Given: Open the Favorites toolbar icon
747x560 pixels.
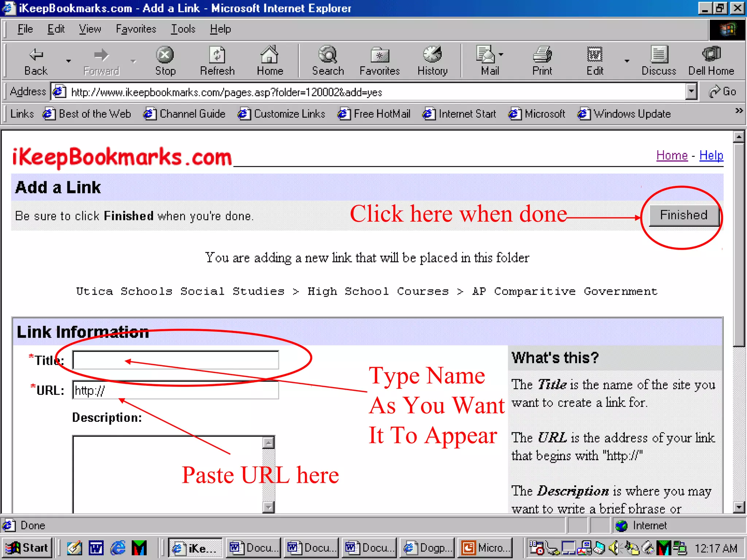Looking at the screenshot, I should (x=380, y=61).
